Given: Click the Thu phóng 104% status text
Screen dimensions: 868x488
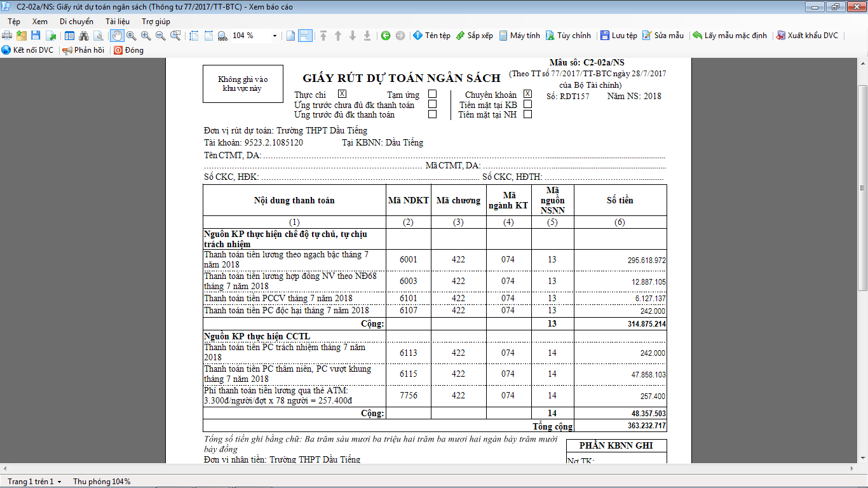Looking at the screenshot, I should click(102, 482).
